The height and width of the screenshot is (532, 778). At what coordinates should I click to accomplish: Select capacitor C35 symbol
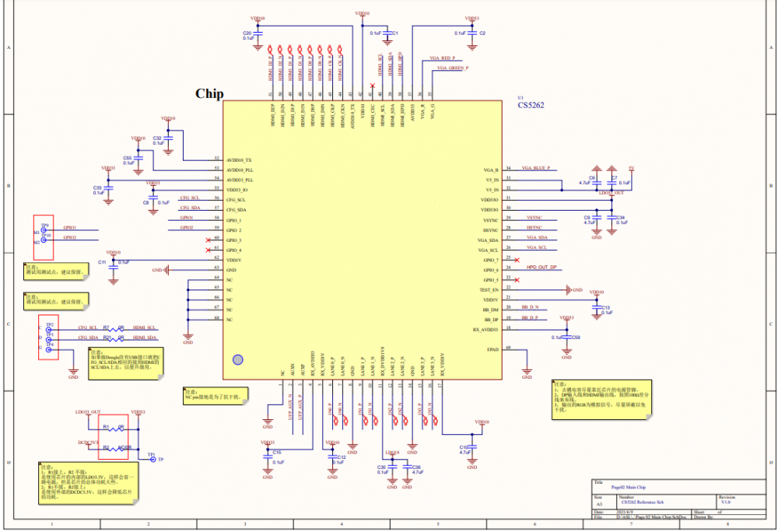pyautogui.click(x=392, y=467)
